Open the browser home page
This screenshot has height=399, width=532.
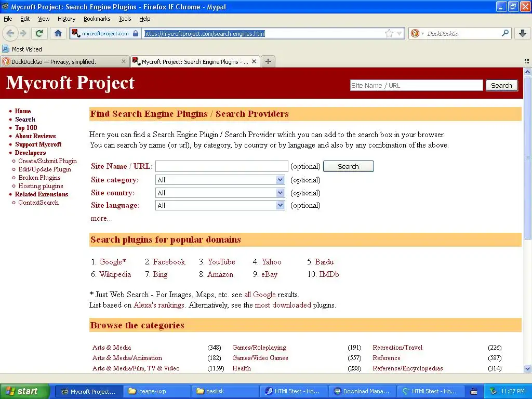58,33
